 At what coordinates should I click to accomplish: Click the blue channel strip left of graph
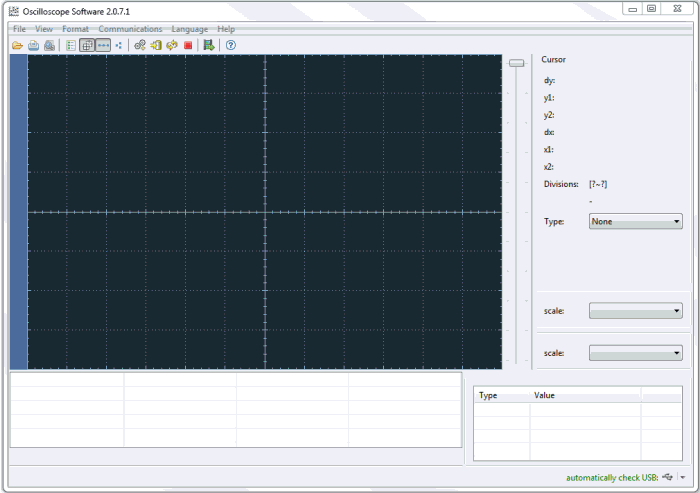pos(19,212)
